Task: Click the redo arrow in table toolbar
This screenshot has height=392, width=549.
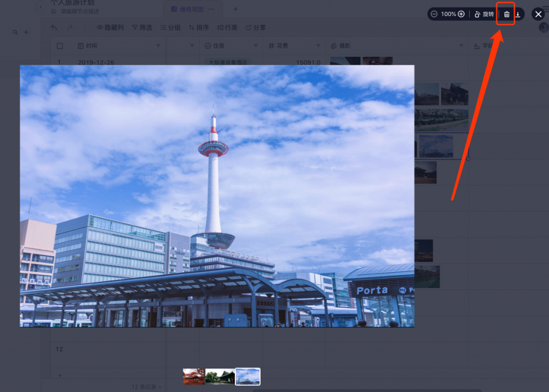Action: coord(70,27)
